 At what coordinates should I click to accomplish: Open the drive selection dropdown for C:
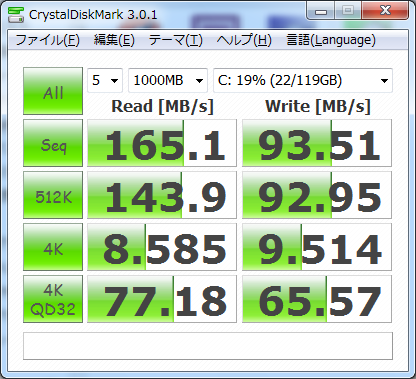click(x=303, y=80)
